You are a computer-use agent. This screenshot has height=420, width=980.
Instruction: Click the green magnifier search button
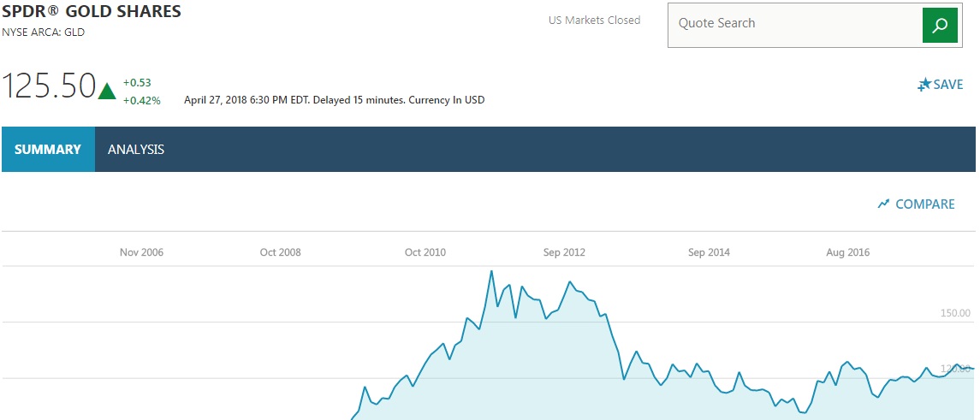click(x=940, y=26)
